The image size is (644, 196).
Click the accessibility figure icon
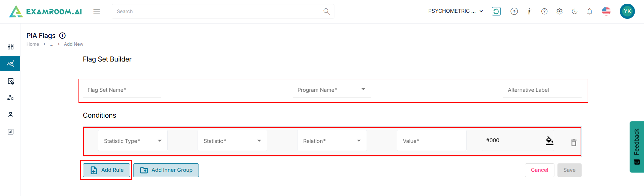[x=529, y=11]
